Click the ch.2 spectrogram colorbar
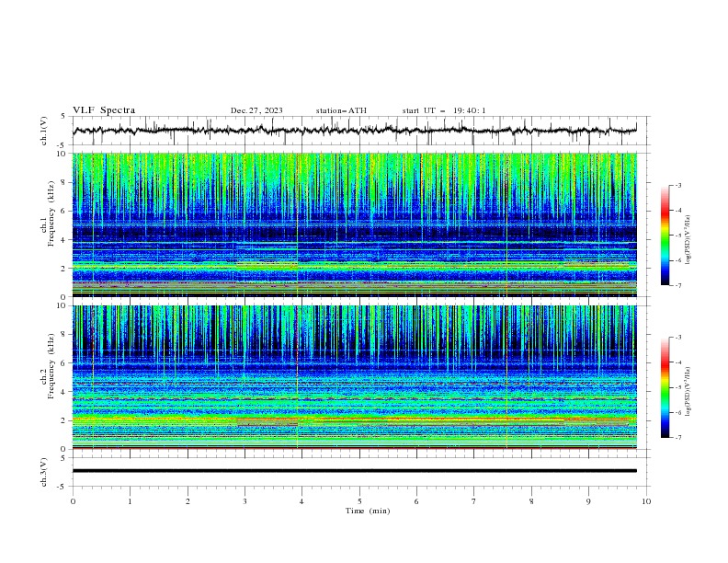 (665, 387)
